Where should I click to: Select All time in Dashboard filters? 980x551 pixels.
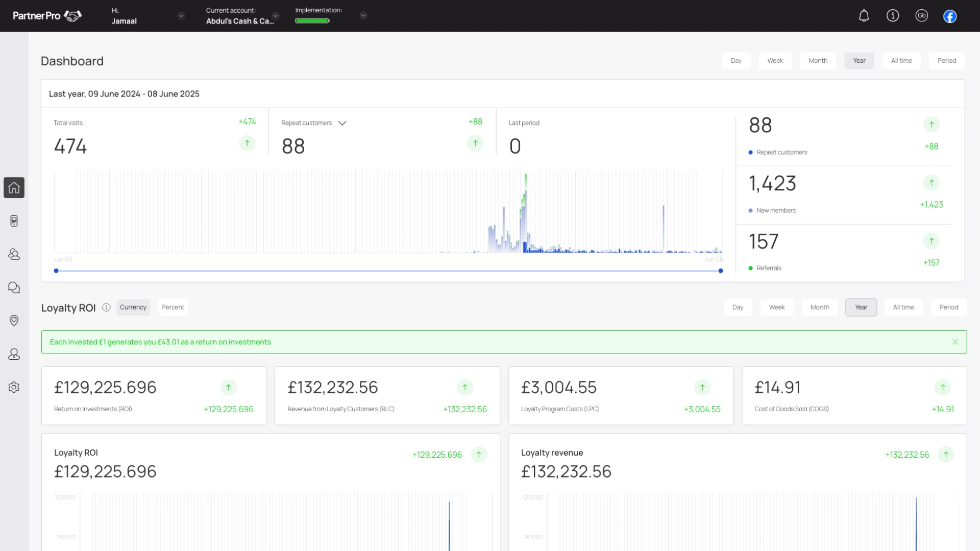(x=901, y=61)
